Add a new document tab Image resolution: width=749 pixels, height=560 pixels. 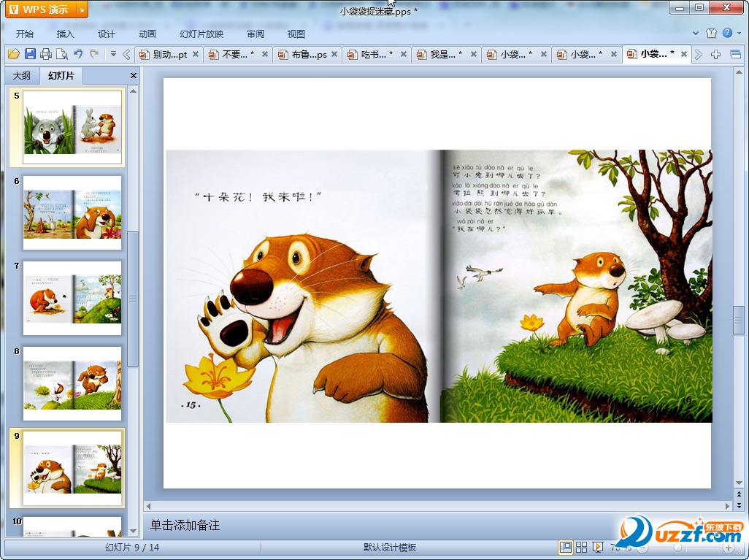[715, 54]
